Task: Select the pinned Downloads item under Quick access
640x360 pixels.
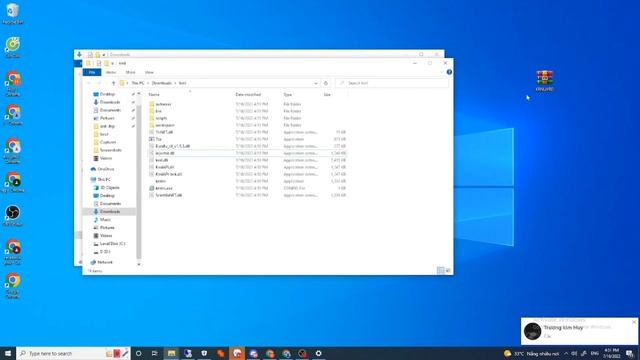Action: click(x=109, y=102)
